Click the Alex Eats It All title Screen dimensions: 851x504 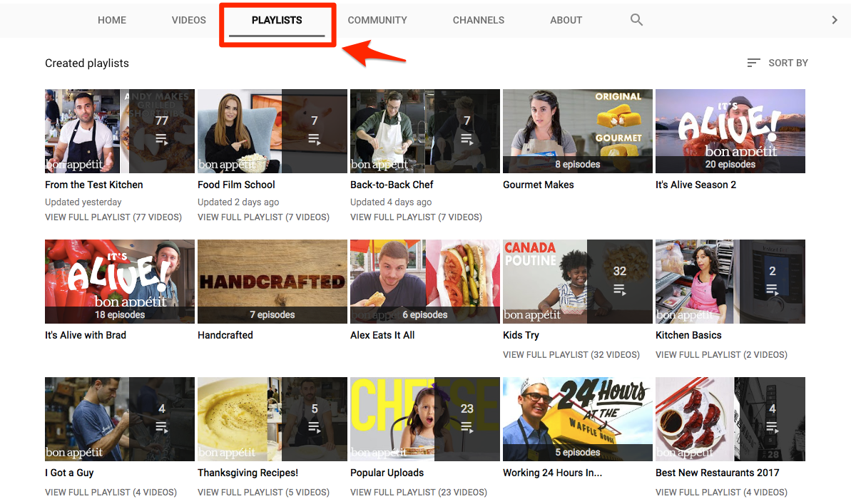click(382, 335)
